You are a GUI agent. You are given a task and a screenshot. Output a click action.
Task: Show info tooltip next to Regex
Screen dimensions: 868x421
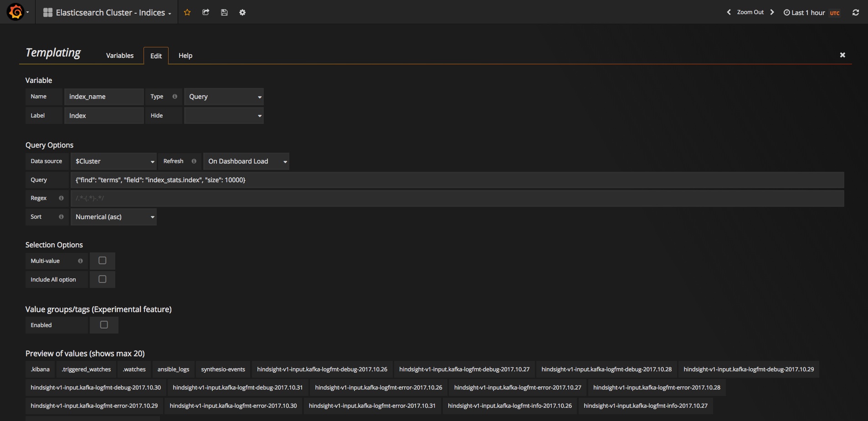pos(61,198)
